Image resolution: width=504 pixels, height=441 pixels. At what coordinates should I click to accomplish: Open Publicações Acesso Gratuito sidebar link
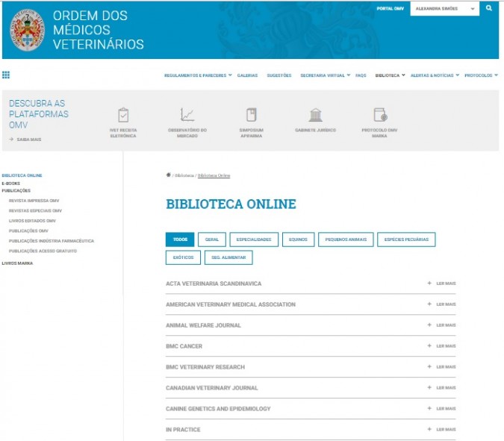[x=43, y=251]
